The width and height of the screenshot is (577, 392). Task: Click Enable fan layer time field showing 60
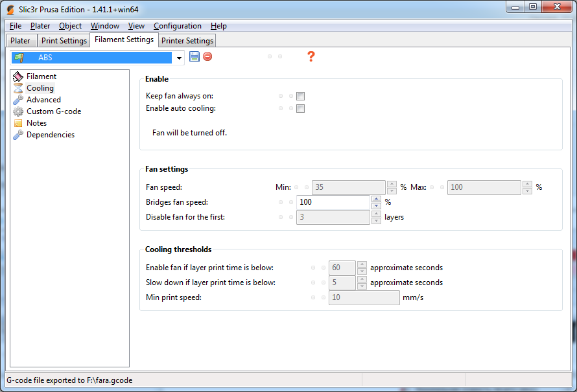[342, 268]
